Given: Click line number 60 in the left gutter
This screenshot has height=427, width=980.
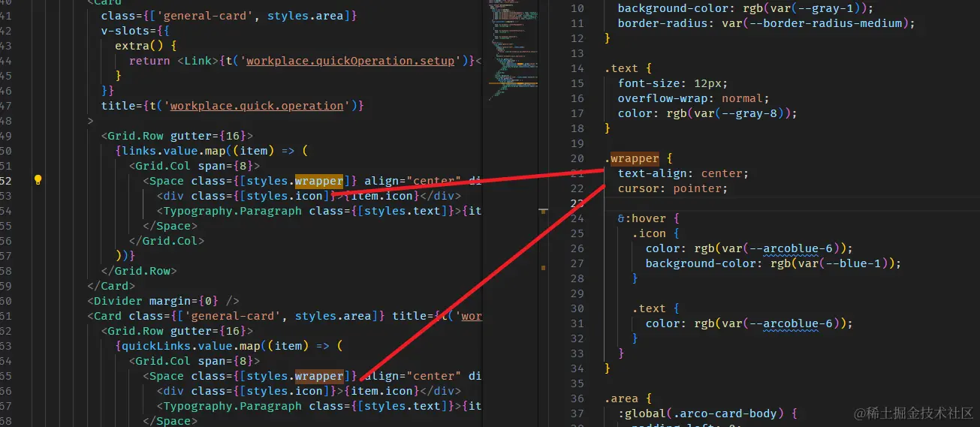Looking at the screenshot, I should point(4,300).
